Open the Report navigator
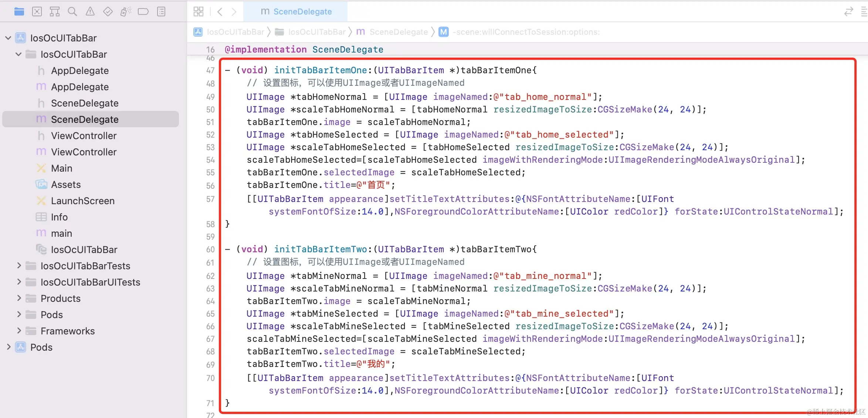 click(x=161, y=12)
